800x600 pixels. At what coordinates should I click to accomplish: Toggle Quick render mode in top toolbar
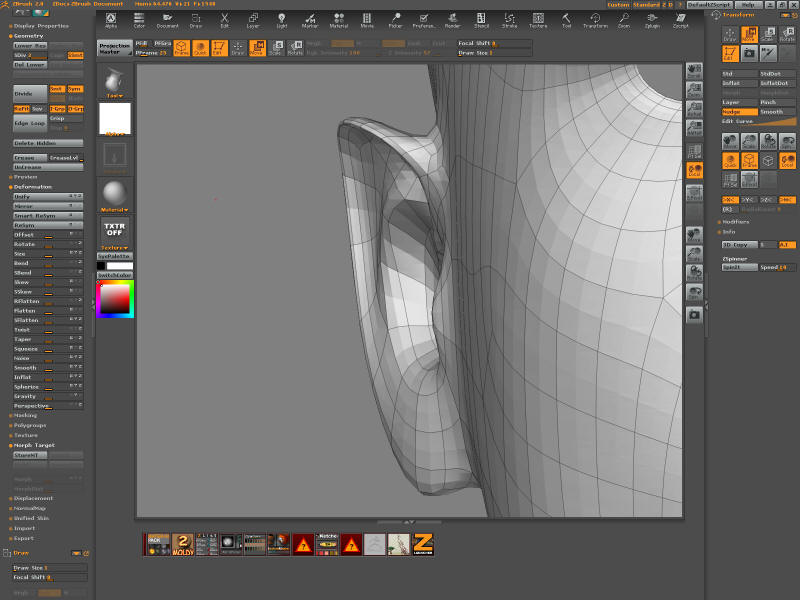(201, 47)
